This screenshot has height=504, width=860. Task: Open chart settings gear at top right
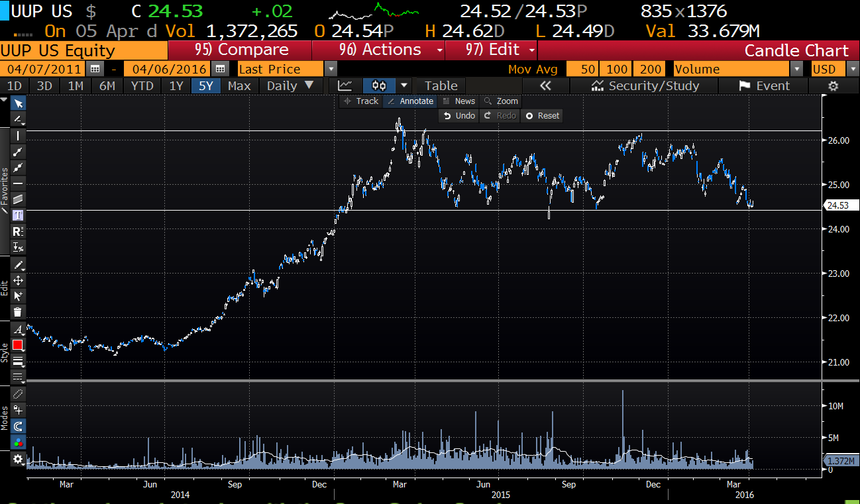pos(833,85)
